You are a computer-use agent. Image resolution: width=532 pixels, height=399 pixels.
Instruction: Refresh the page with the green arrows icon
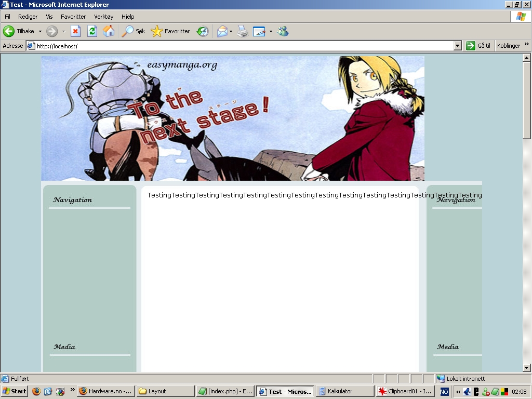coord(92,31)
